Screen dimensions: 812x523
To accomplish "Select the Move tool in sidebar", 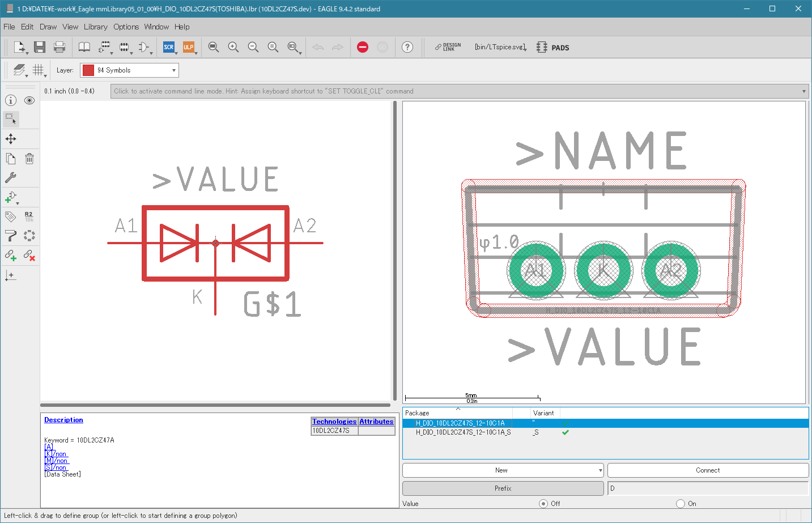I will (x=11, y=139).
